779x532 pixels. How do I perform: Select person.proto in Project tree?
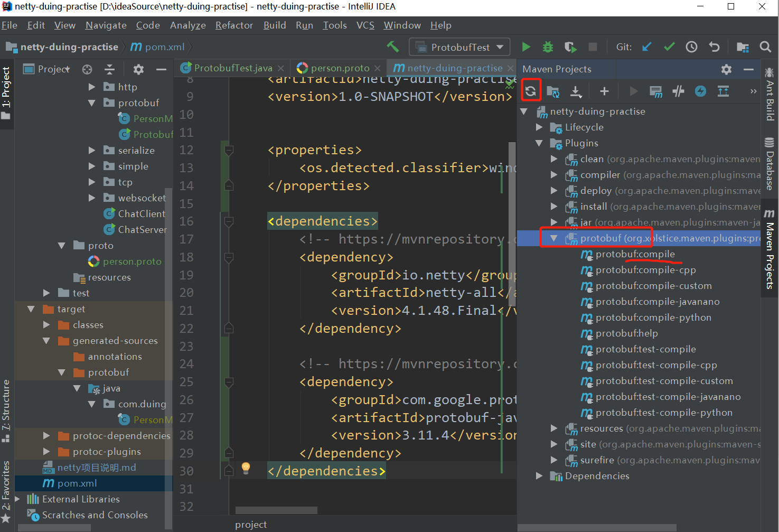(132, 262)
